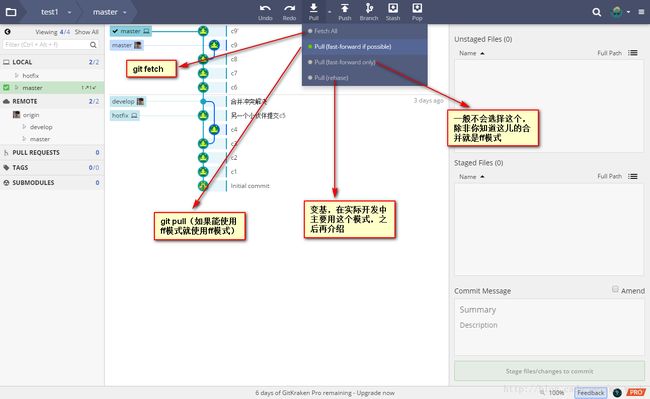Select the c7 commit row
Viewport: 650px width, 399px height.
coord(234,73)
